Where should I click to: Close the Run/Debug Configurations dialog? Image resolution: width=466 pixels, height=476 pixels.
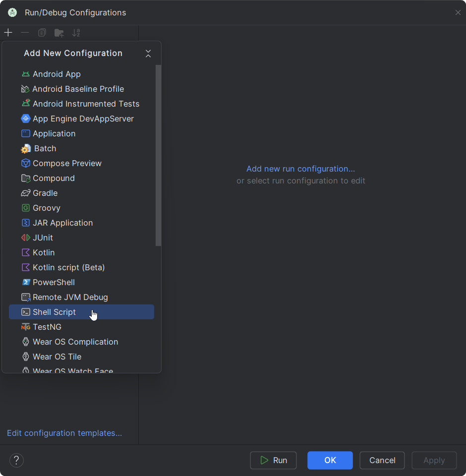(458, 12)
